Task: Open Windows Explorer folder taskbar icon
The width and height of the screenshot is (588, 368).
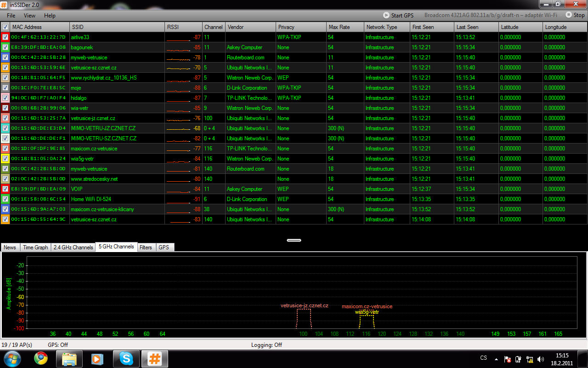Action: tap(69, 358)
